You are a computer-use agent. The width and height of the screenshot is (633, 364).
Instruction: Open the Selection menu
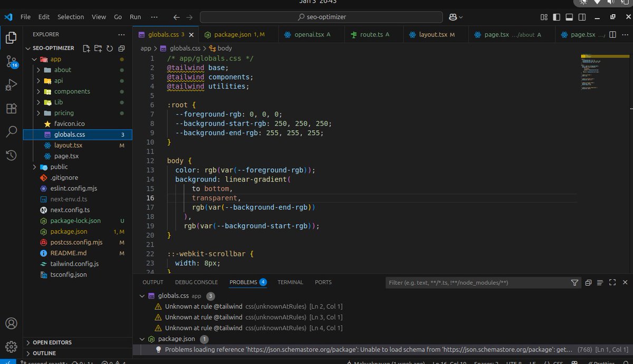[71, 17]
